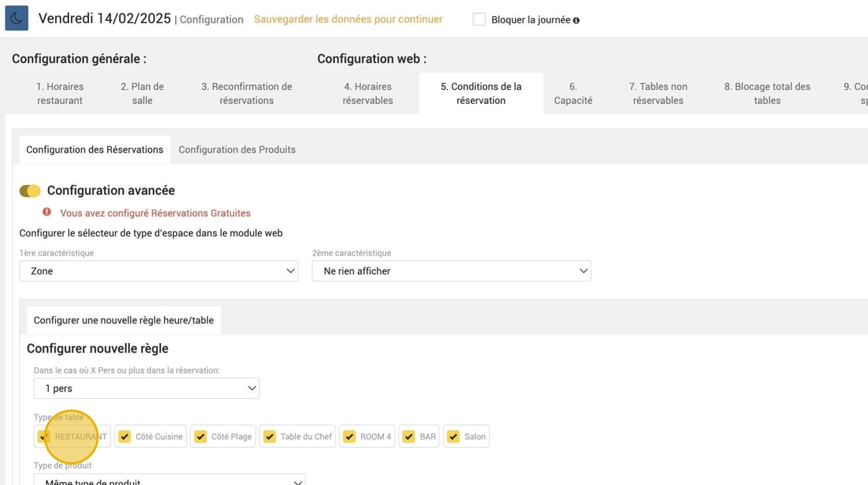Screen dimensions: 868x485
Task: Uncheck the Table du Chef checkbox
Action: click(x=270, y=436)
